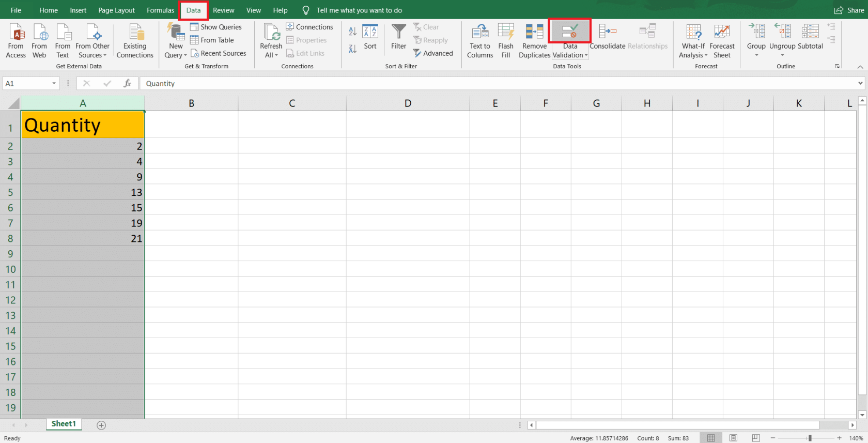This screenshot has width=868, height=443.
Task: Open Help tab
Action: point(280,10)
